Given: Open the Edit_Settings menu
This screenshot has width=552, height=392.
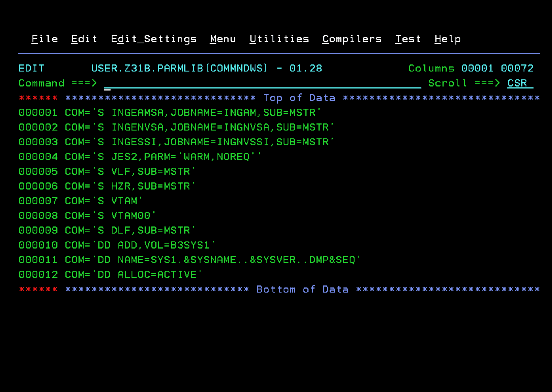Looking at the screenshot, I should point(154,39).
